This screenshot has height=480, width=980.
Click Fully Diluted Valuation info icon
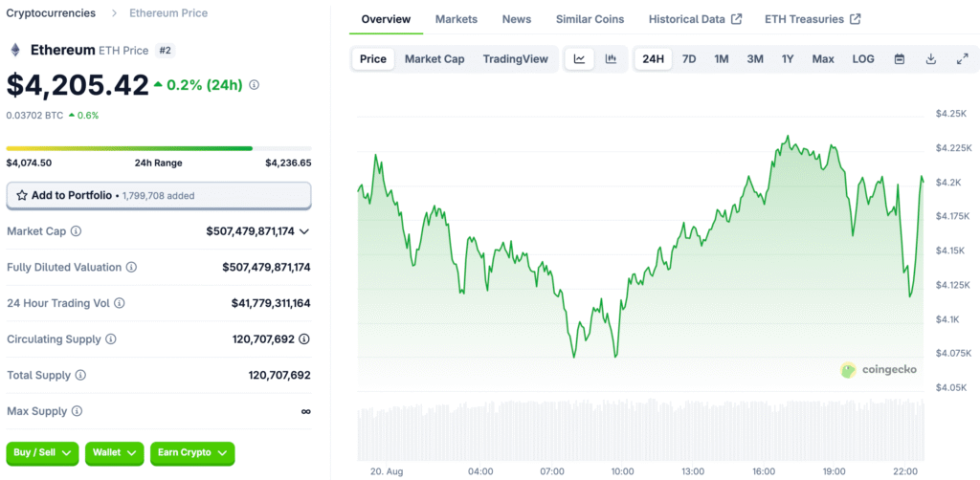[x=131, y=267]
